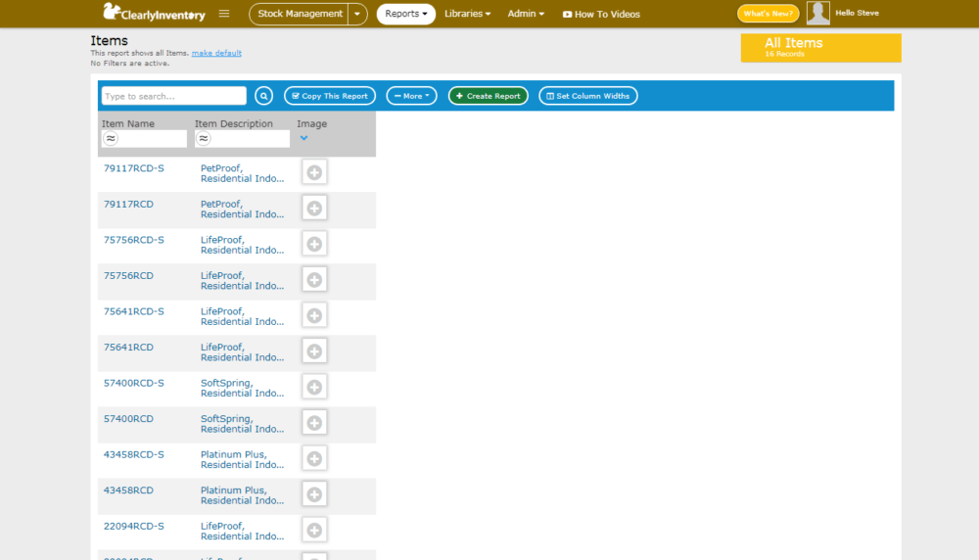Open item 43458RCD
Image resolution: width=979 pixels, height=560 pixels.
coord(128,490)
